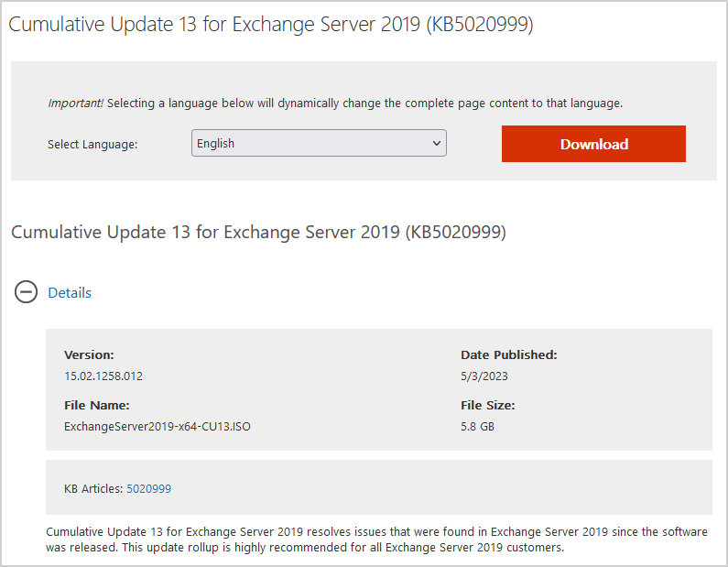Click the Details link text
This screenshot has width=728, height=567.
click(70, 293)
